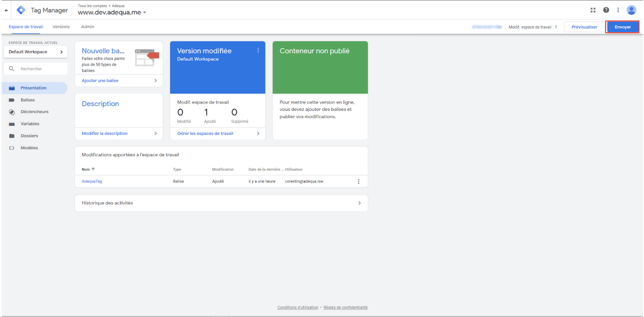Open the Admin tab
The height and width of the screenshot is (317, 644).
87,27
